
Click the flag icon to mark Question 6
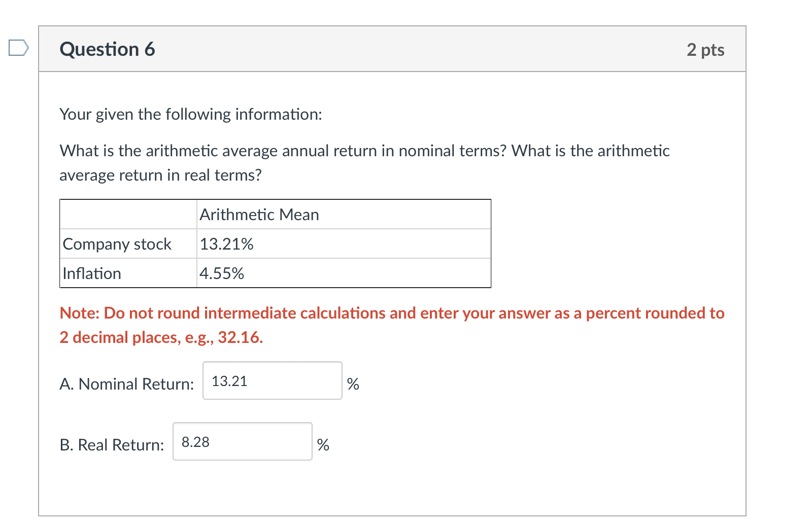pos(18,48)
